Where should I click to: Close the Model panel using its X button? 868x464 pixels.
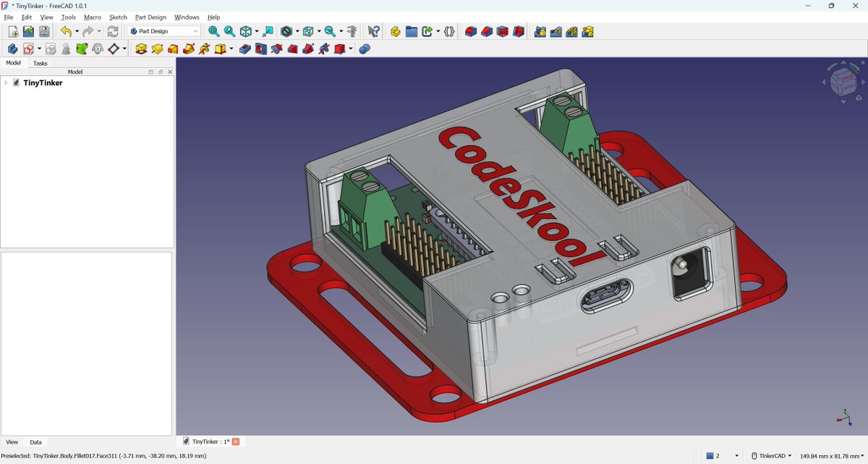(x=170, y=72)
